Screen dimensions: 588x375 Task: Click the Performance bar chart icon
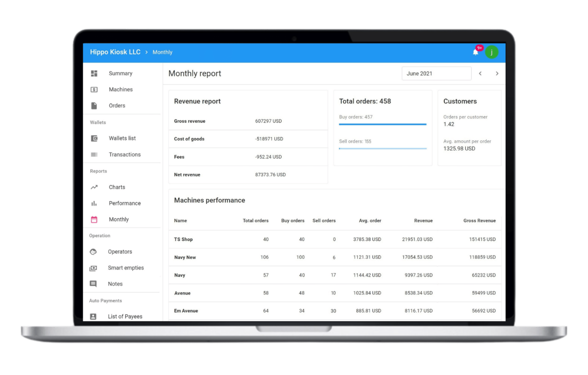point(94,203)
